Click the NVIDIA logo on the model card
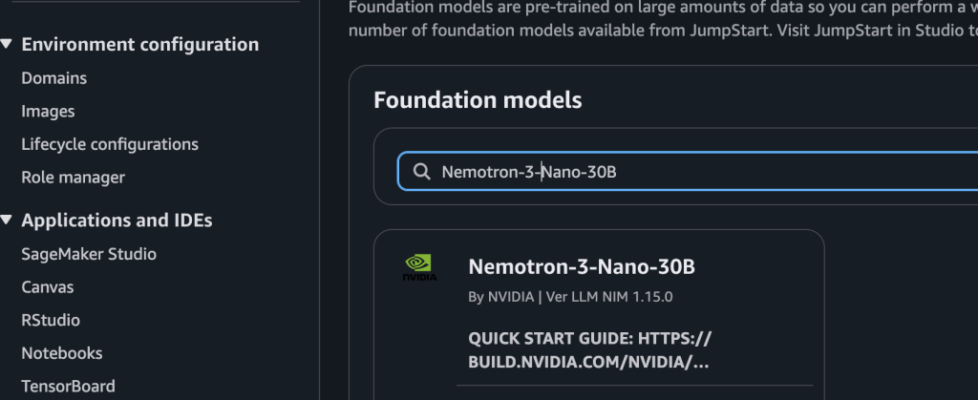 pos(420,267)
